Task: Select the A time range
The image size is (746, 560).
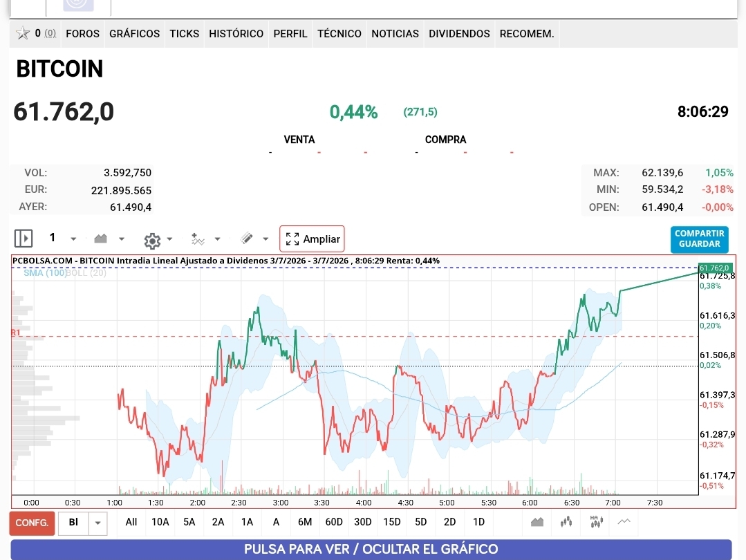Action: [x=276, y=522]
